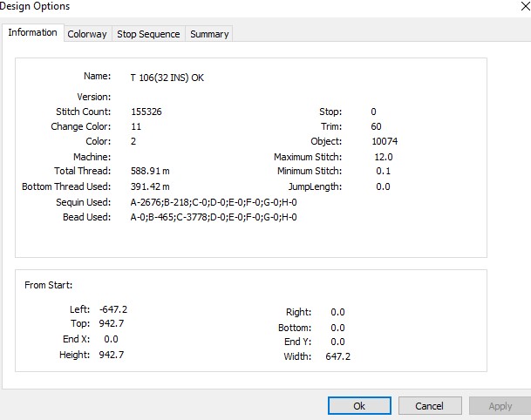
Task: Click the End X value 0.0
Action: [111, 339]
